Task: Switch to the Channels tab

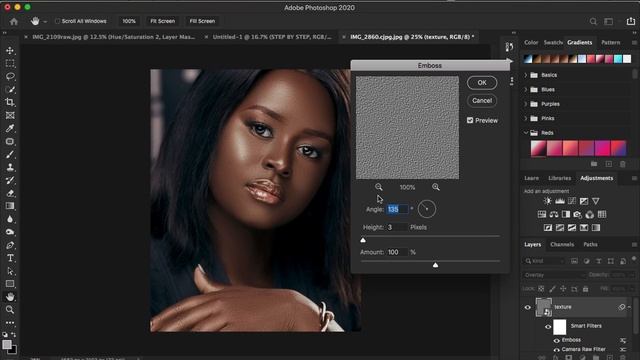Action: (x=562, y=244)
